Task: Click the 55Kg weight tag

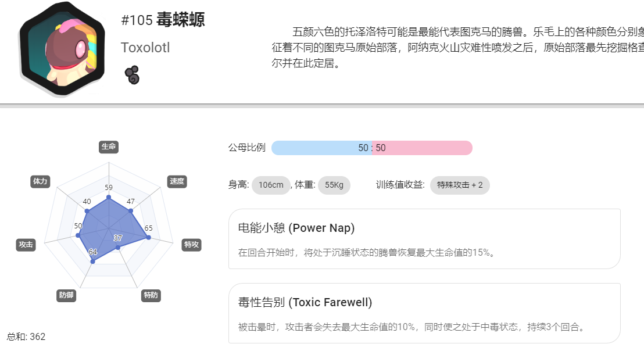Action: [x=334, y=185]
